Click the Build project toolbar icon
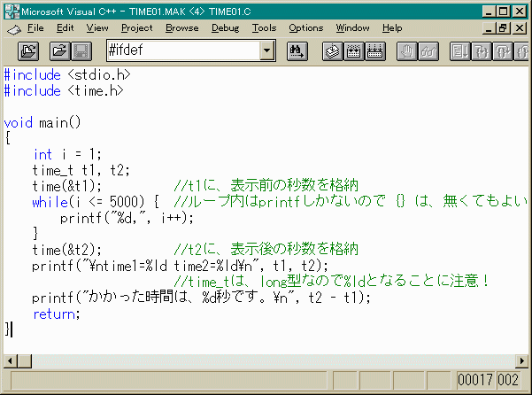532x395 pixels. click(x=354, y=51)
